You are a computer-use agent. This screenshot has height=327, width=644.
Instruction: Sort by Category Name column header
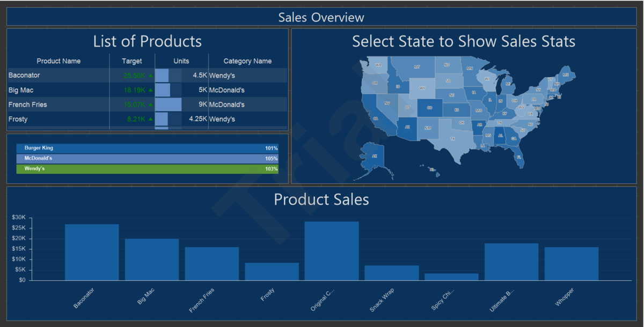click(247, 61)
